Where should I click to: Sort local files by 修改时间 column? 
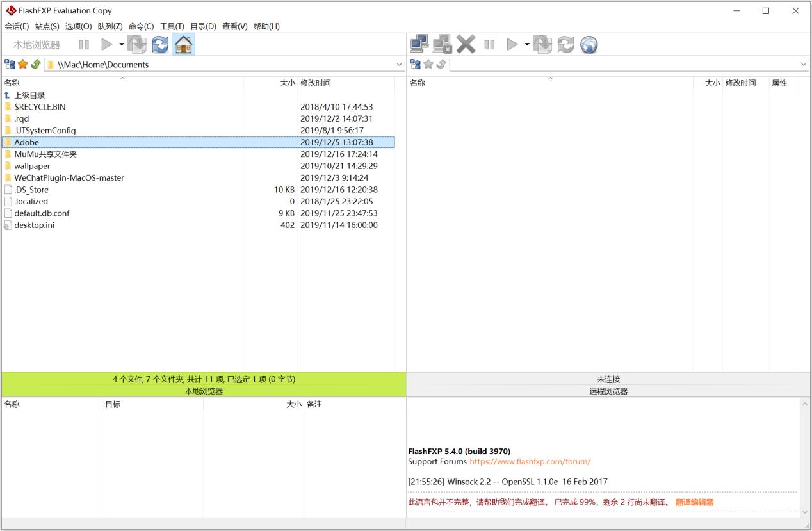click(315, 83)
